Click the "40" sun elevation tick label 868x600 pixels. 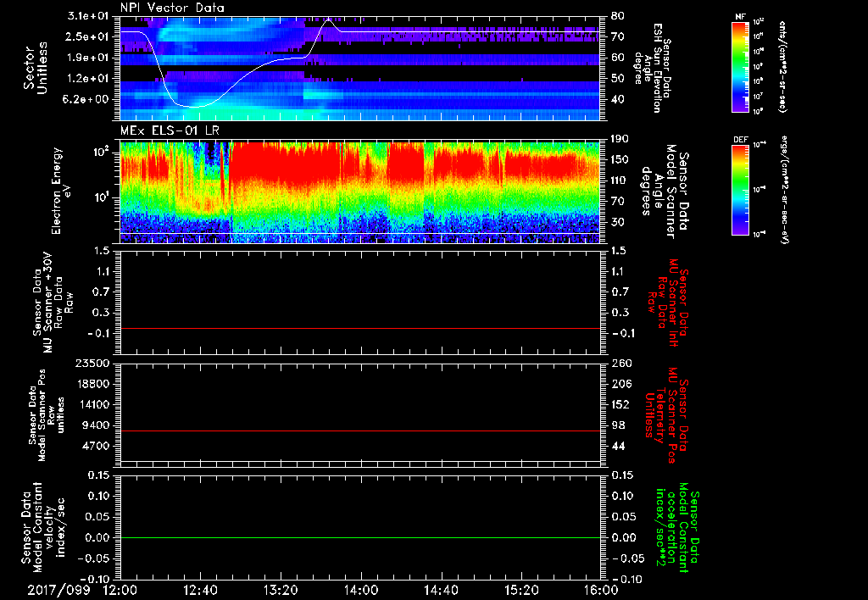[x=618, y=99]
